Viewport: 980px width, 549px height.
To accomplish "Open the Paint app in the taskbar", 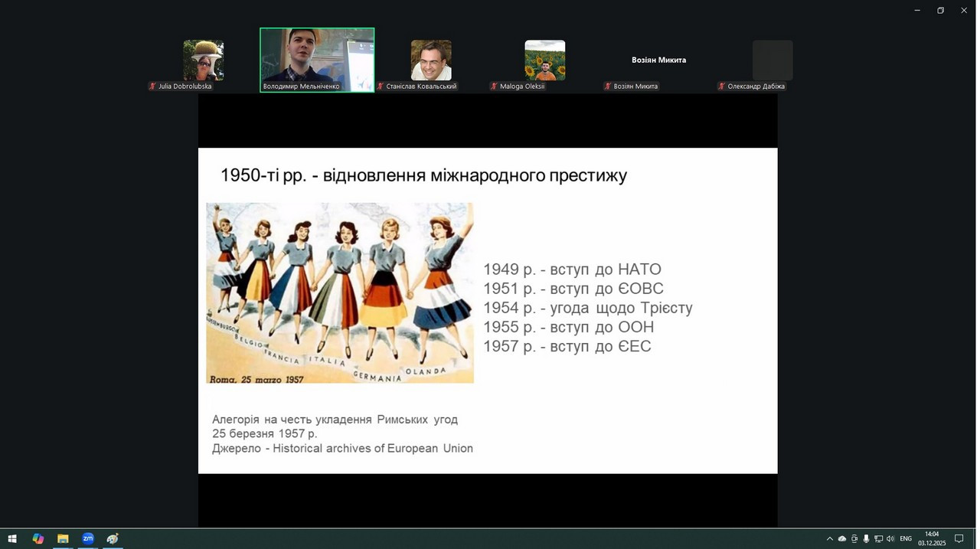I will click(113, 539).
